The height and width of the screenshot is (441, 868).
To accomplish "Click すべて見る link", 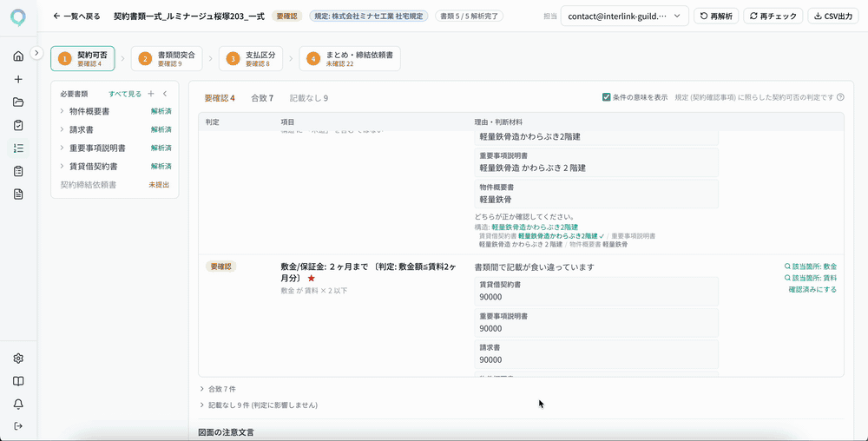I will (124, 94).
